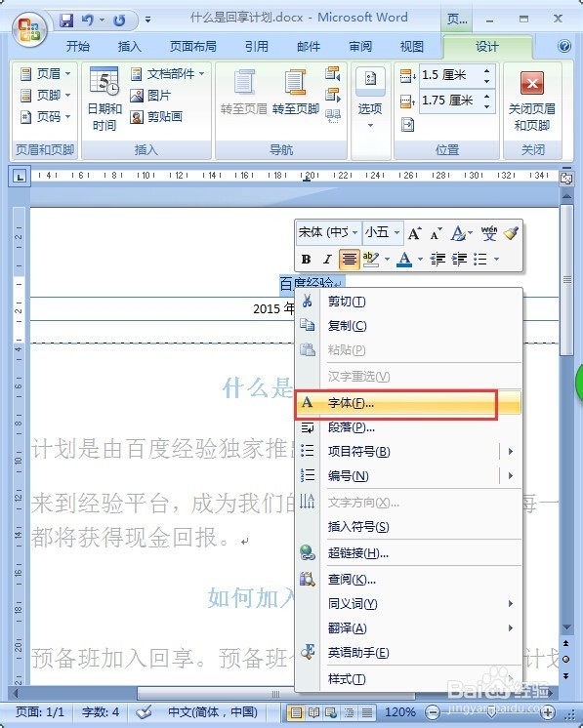The height and width of the screenshot is (728, 583).
Task: Choose Cut (剪切) from context menu
Action: coord(409,302)
